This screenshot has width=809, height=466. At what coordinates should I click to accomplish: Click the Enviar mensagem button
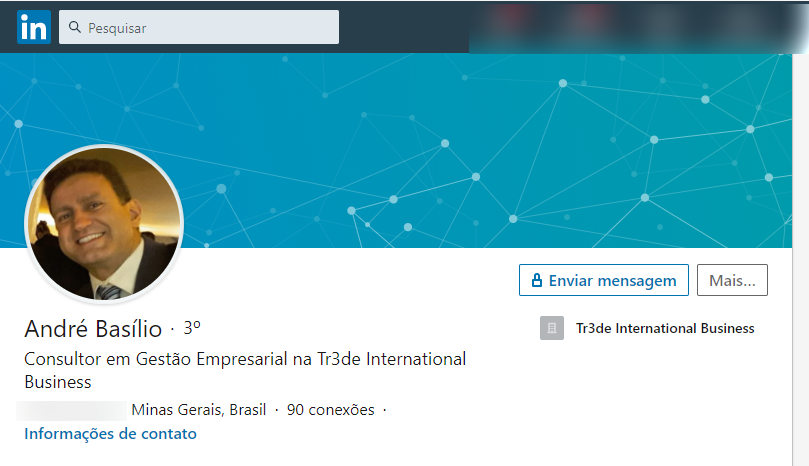(x=604, y=280)
